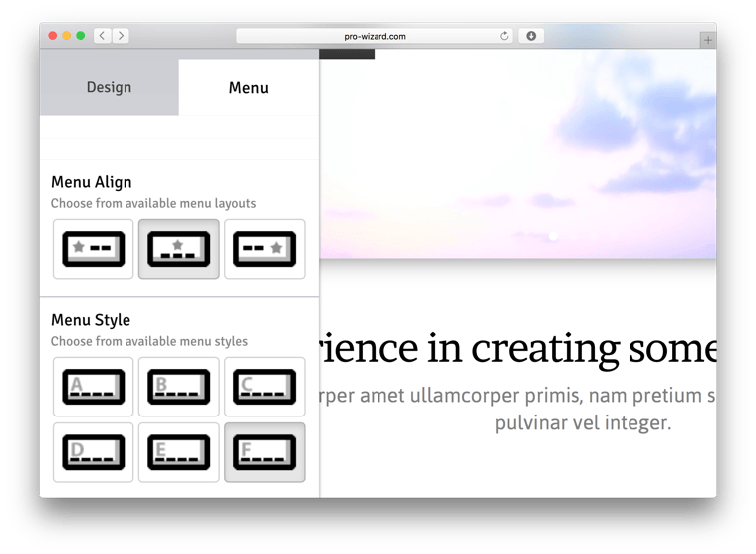This screenshot has width=756, height=554.
Task: Open the Menu tab
Action: coord(248,88)
